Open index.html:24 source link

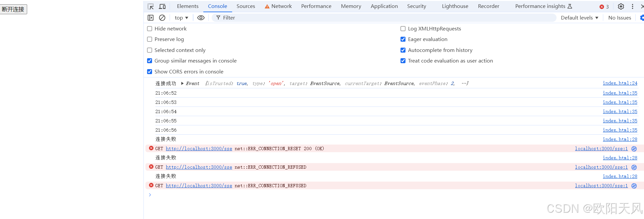(x=620, y=83)
